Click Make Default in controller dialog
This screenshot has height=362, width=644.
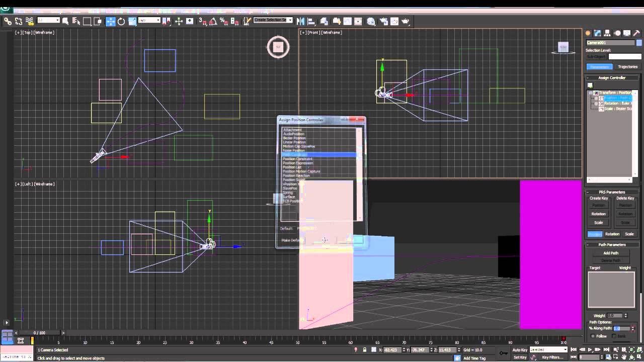(292, 240)
